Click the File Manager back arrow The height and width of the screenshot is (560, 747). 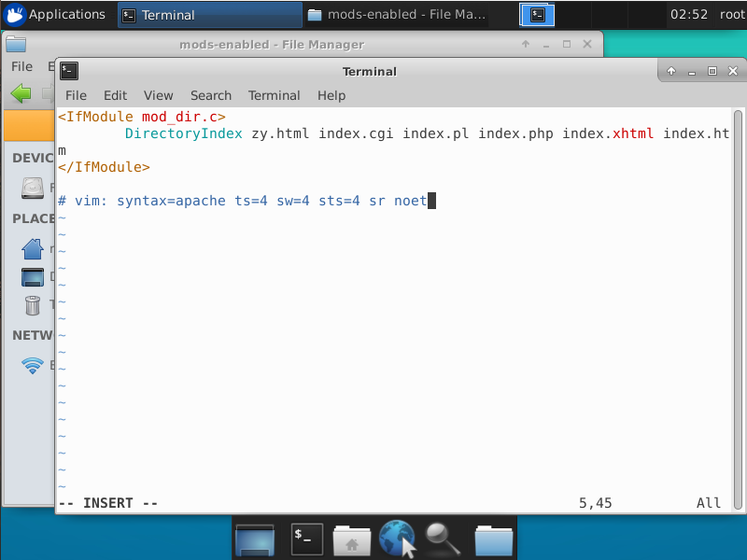pyautogui.click(x=21, y=93)
